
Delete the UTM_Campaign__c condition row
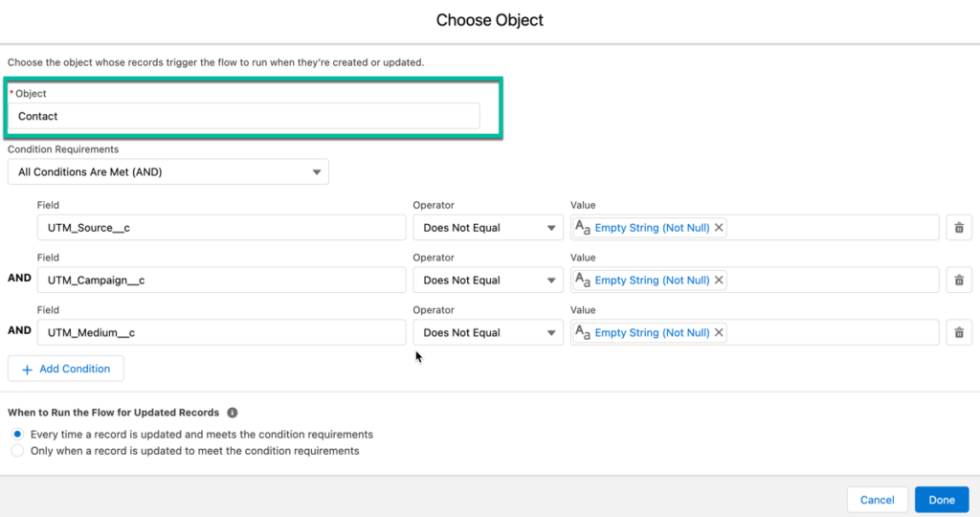click(959, 281)
